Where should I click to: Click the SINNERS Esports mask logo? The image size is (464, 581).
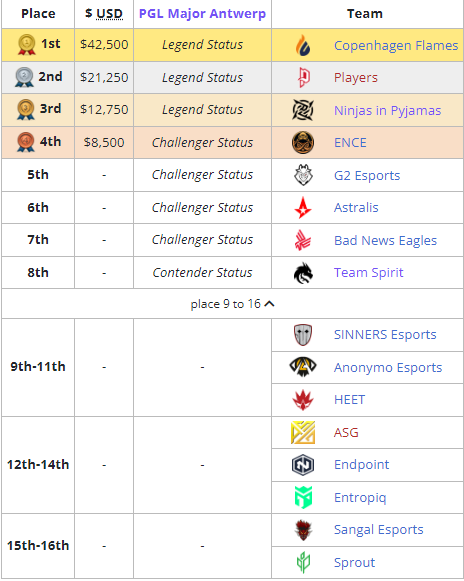tap(303, 335)
